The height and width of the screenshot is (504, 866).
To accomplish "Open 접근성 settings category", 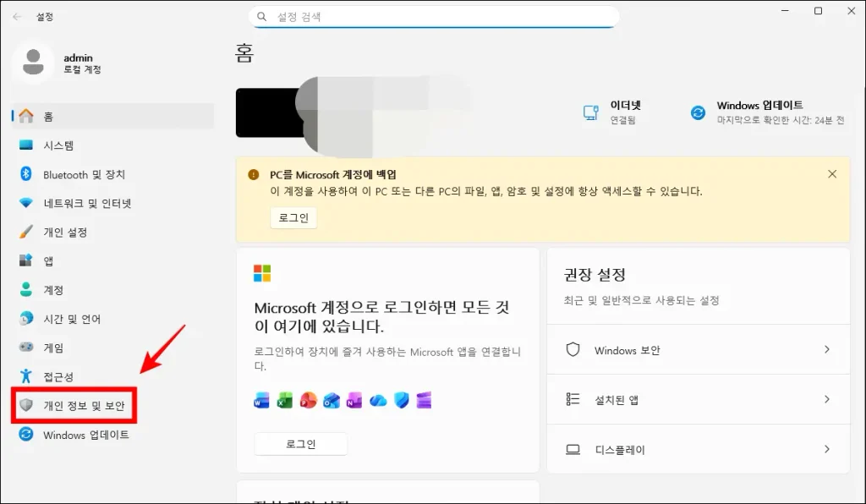I will (112, 376).
